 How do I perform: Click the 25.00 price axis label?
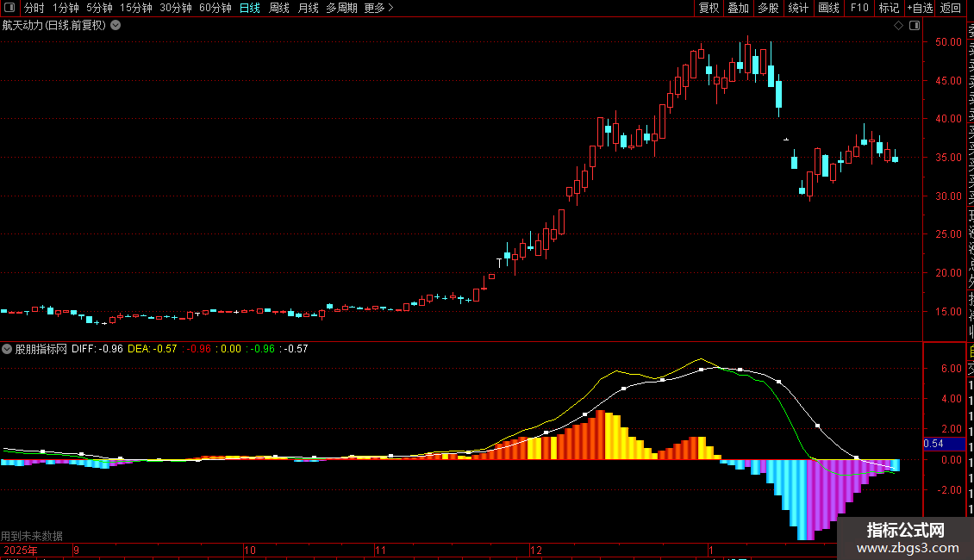click(x=948, y=234)
